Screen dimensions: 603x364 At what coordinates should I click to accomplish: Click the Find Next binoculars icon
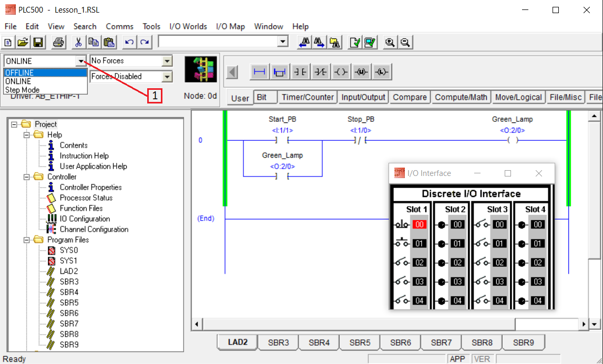pos(319,42)
